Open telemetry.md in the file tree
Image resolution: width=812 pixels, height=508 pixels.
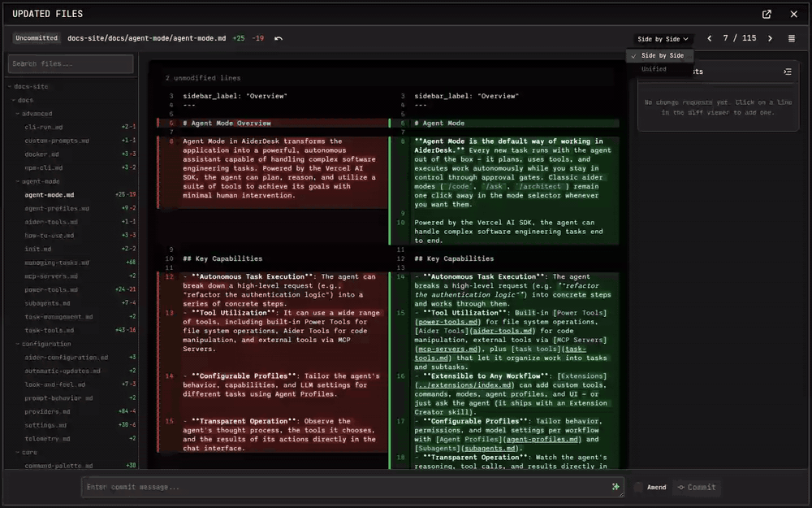(47, 438)
